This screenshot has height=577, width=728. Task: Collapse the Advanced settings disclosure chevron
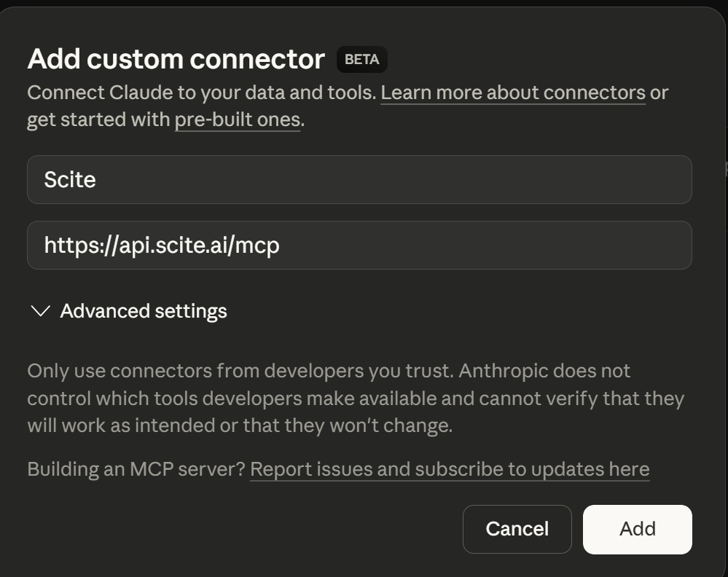42,310
